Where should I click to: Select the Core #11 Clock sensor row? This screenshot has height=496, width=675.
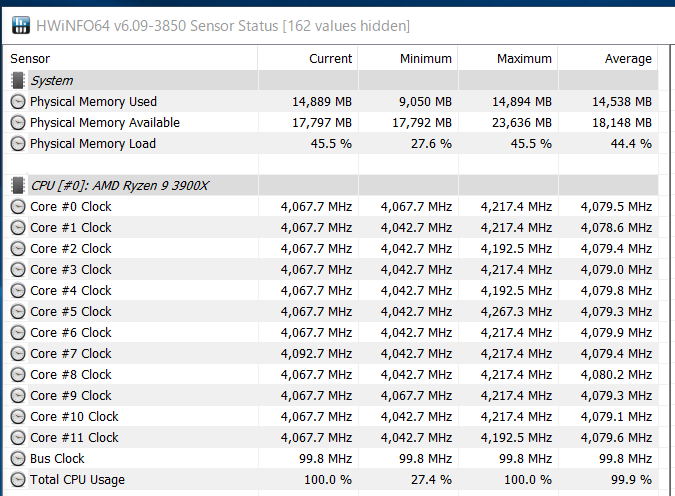tap(331, 437)
